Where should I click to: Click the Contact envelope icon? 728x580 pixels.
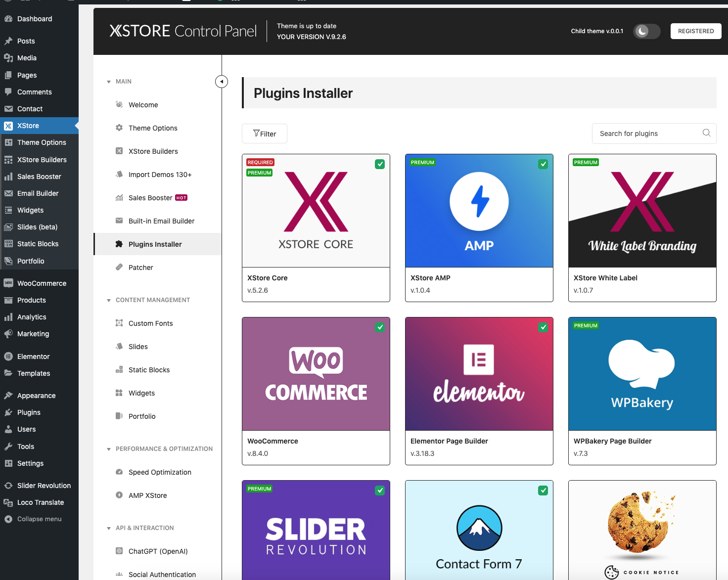8,109
